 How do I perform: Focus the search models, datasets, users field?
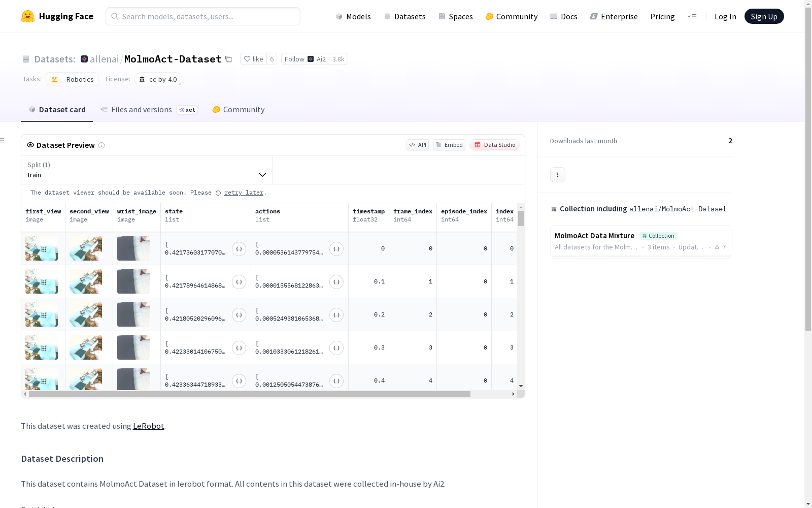pyautogui.click(x=203, y=16)
